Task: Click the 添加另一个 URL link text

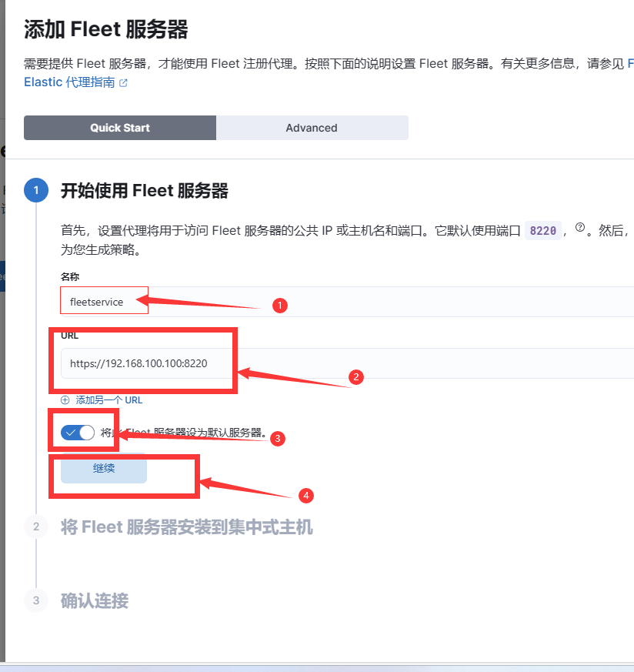Action: [108, 400]
